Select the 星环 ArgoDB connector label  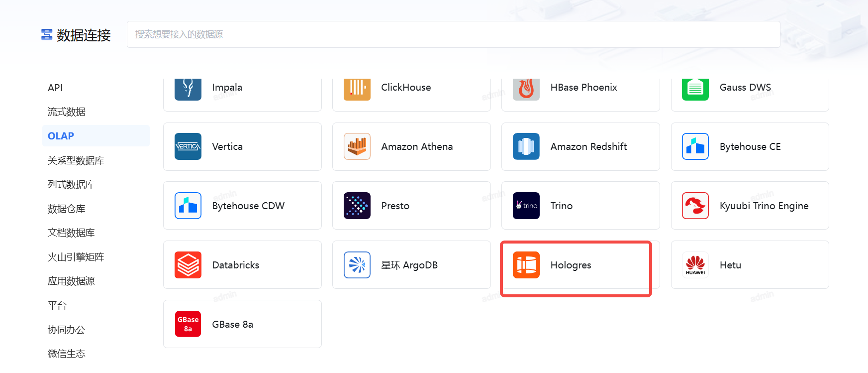(409, 265)
